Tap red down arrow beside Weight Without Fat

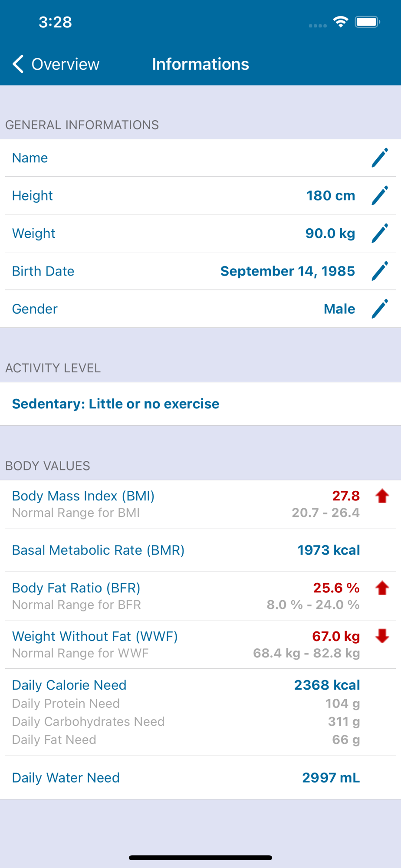[382, 636]
